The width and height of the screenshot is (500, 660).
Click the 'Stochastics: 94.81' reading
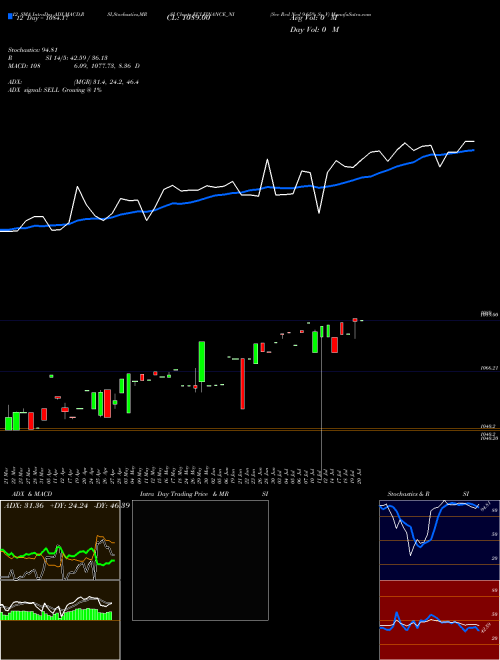pyautogui.click(x=32, y=50)
